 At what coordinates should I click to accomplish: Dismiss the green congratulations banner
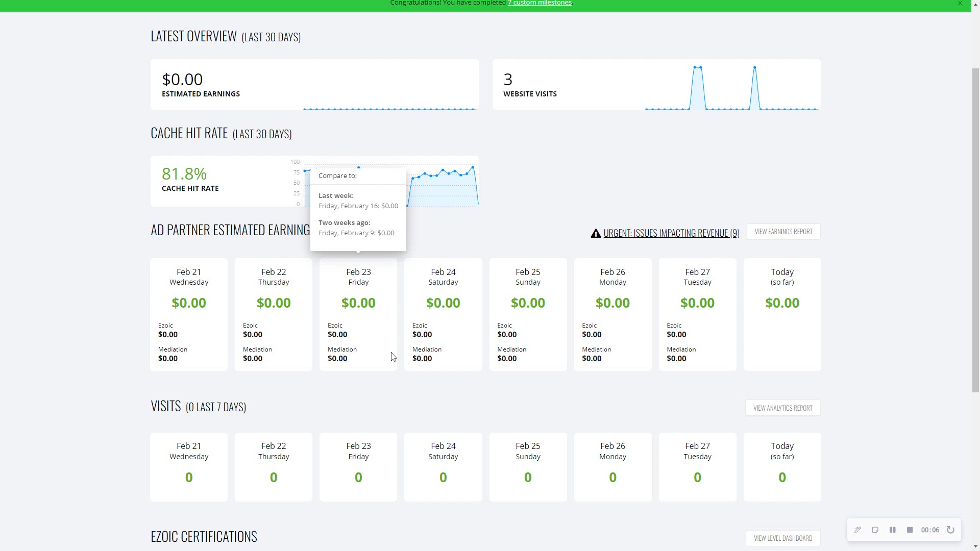pos(960,4)
